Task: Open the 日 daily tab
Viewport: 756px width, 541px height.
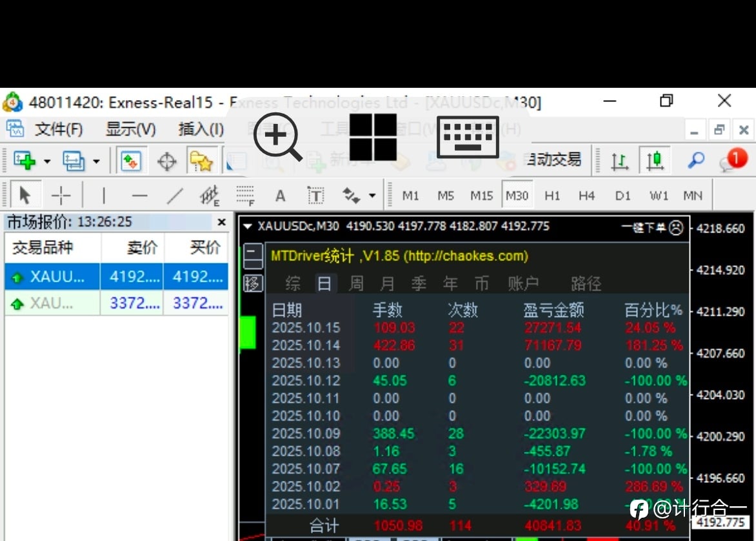Action: [x=324, y=283]
